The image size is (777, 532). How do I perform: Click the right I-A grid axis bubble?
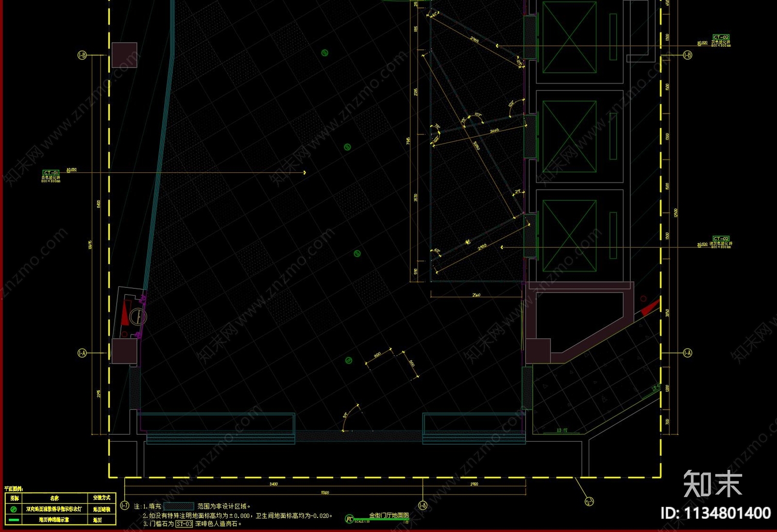(x=688, y=353)
